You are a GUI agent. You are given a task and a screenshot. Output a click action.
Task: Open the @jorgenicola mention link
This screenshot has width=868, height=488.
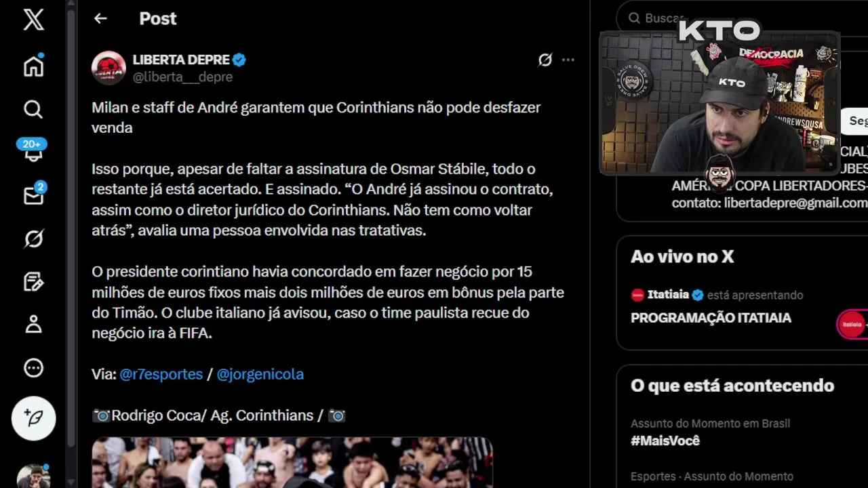(260, 374)
